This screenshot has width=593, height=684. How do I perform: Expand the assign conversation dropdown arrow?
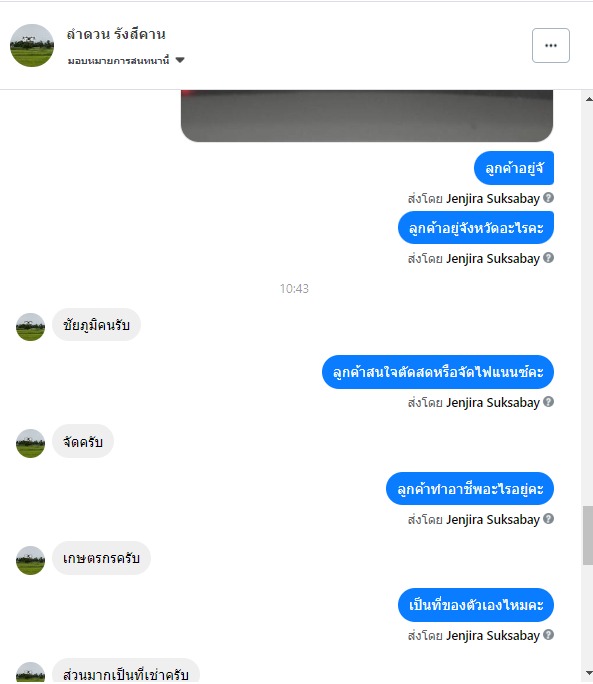(x=180, y=60)
